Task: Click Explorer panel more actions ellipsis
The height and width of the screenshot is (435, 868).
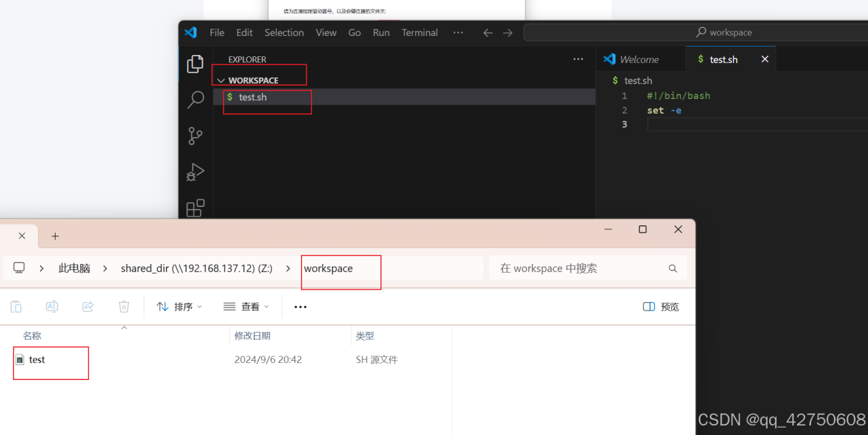Action: (x=578, y=60)
